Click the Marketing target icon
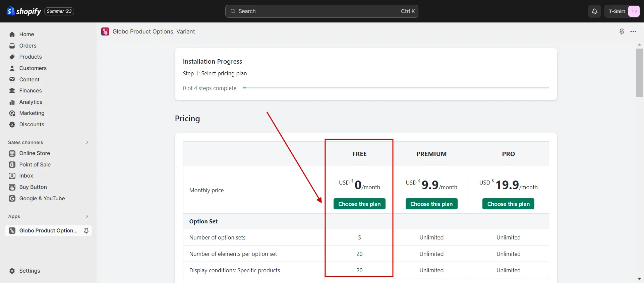The image size is (644, 283). tap(12, 113)
